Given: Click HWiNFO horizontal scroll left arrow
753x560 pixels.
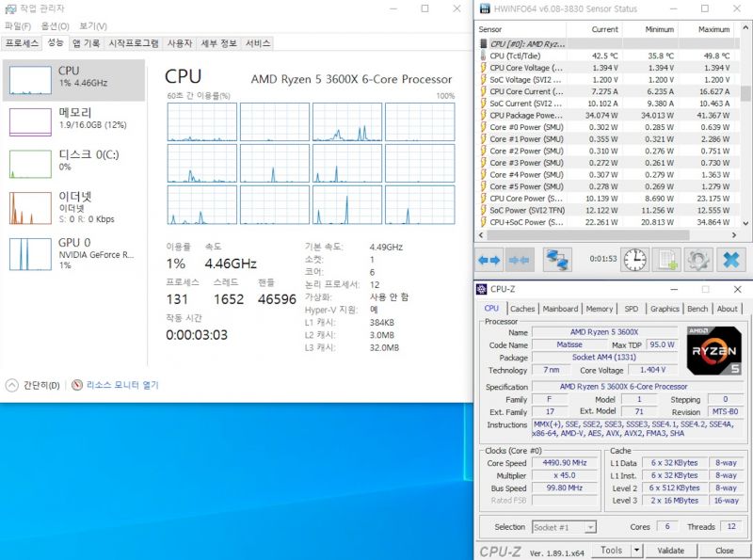Looking at the screenshot, I should 481,235.
